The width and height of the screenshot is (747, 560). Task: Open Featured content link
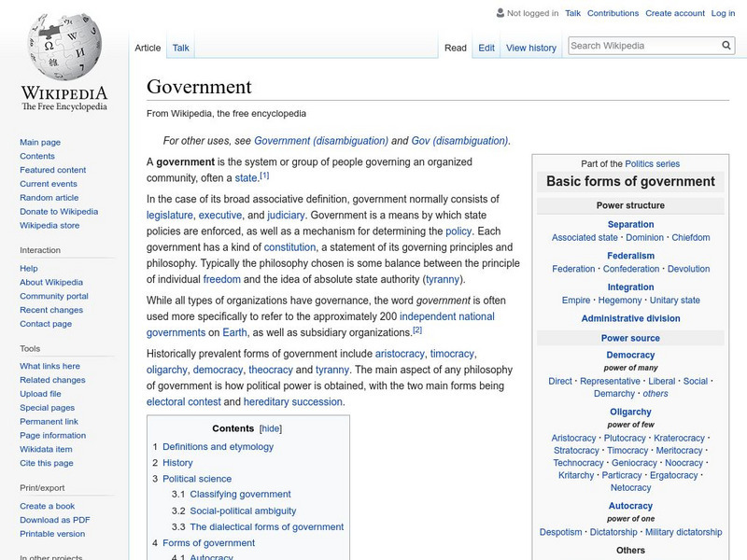click(x=53, y=170)
